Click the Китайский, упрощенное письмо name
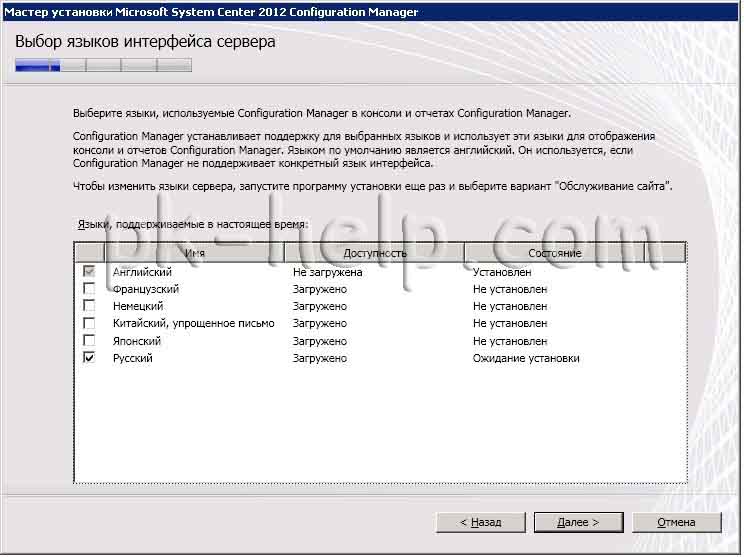 click(x=194, y=324)
